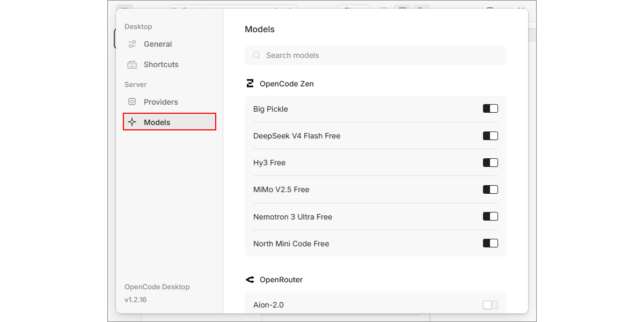
Task: Click the Providers chip icon
Action: pos(132,102)
